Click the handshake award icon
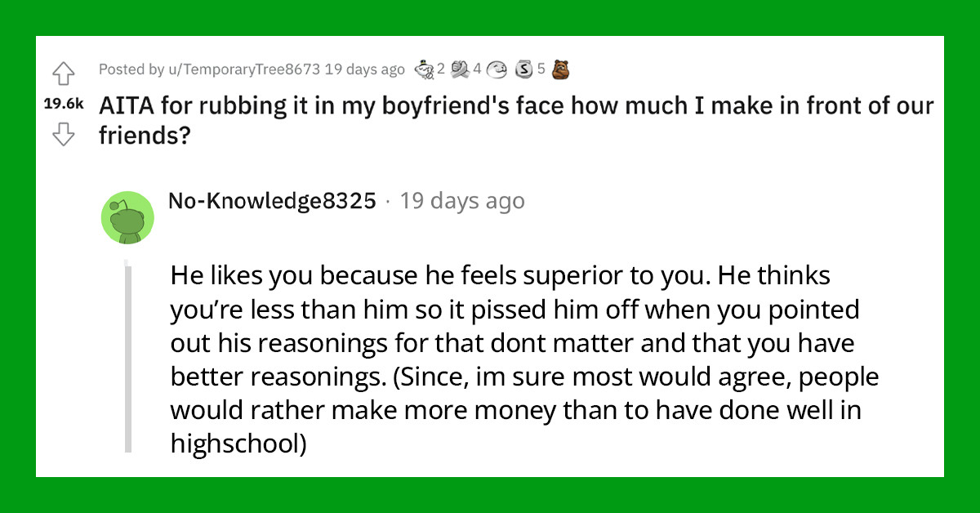Image resolution: width=980 pixels, height=513 pixels. (459, 69)
